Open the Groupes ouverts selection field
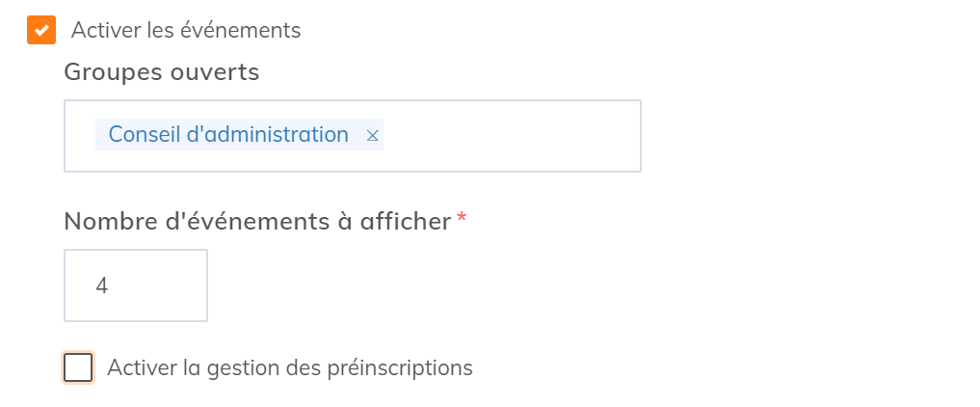 coord(511,136)
